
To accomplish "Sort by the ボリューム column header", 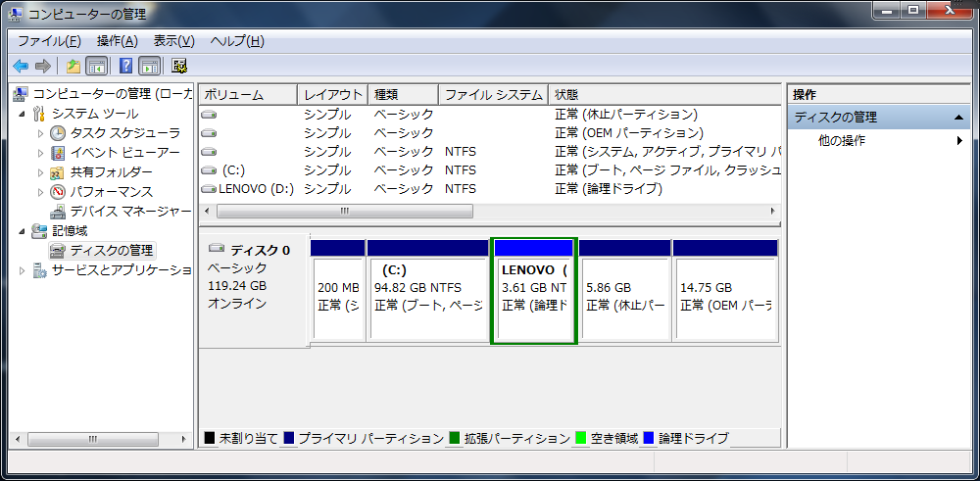I will click(x=248, y=95).
